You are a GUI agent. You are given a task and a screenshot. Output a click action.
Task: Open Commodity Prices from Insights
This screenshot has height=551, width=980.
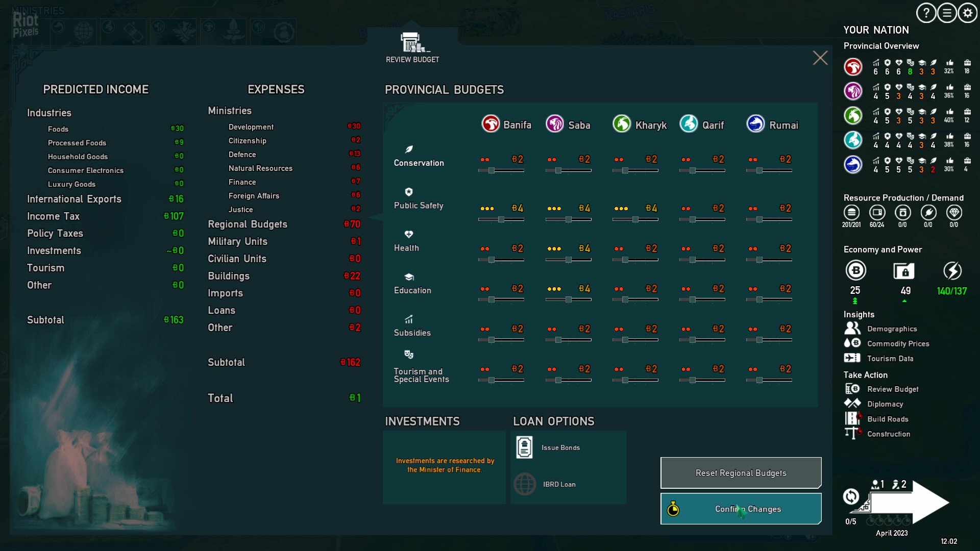coord(898,344)
